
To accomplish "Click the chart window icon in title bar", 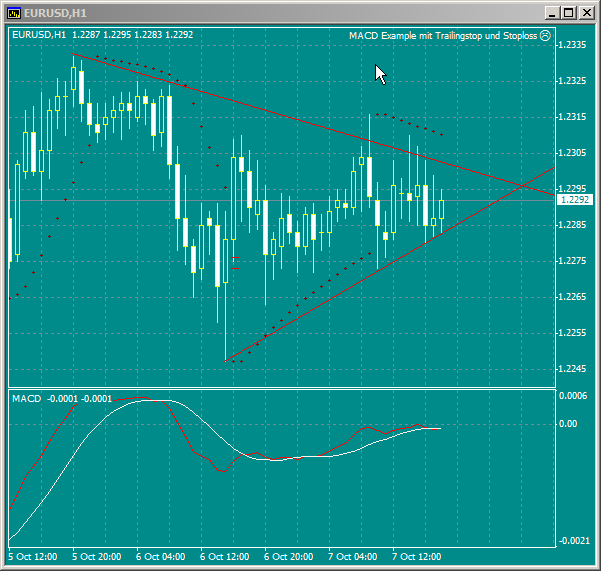I will pyautogui.click(x=13, y=12).
